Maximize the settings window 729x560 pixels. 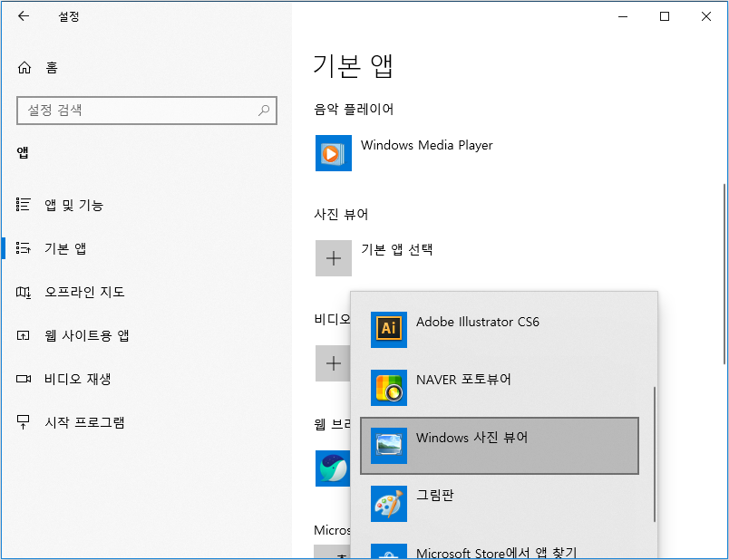click(665, 16)
